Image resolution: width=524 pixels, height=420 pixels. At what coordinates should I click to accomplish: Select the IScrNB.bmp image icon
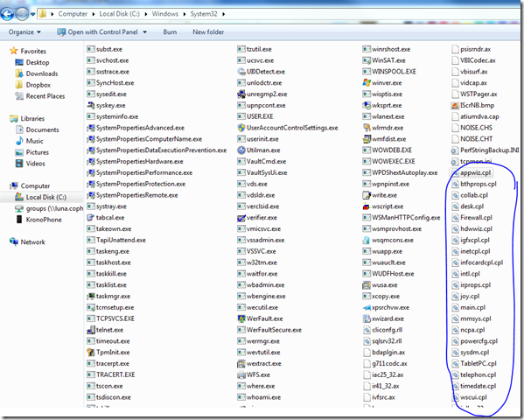tap(455, 105)
